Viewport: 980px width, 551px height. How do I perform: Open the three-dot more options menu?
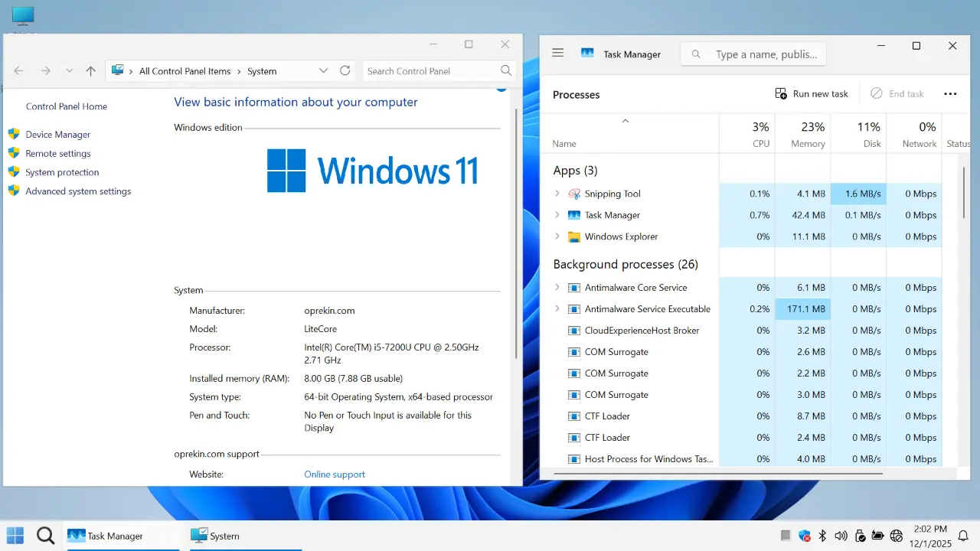[x=950, y=93]
